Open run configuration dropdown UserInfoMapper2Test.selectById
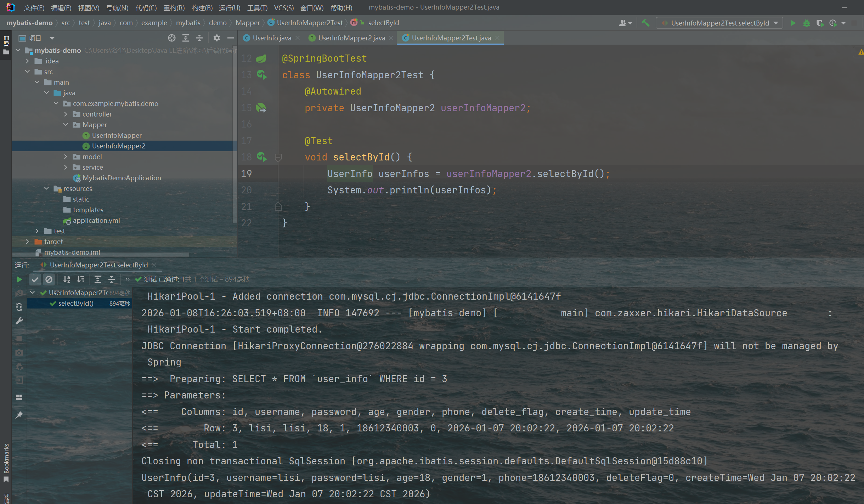Viewport: 864px width, 504px height. tap(719, 23)
